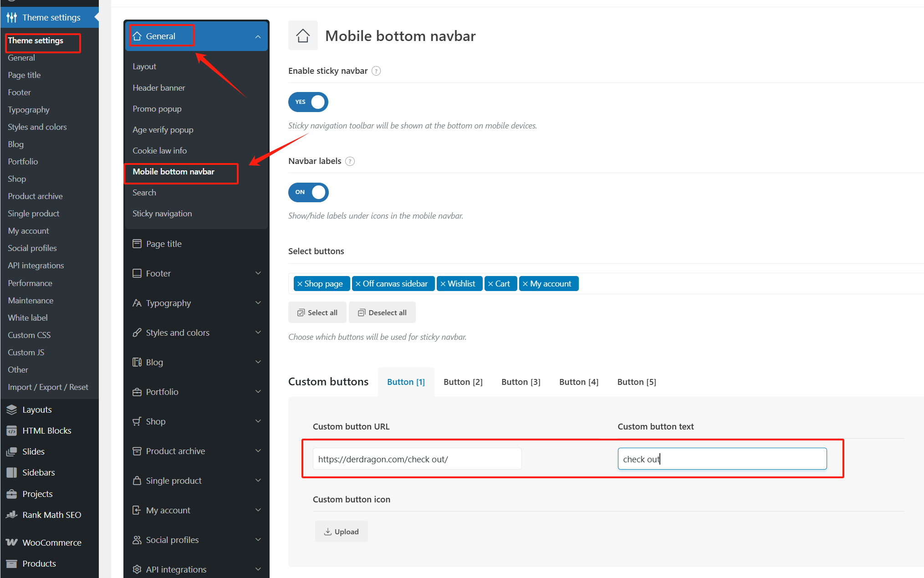924x578 pixels.
Task: Switch to the Button [2] tab
Action: (x=463, y=382)
